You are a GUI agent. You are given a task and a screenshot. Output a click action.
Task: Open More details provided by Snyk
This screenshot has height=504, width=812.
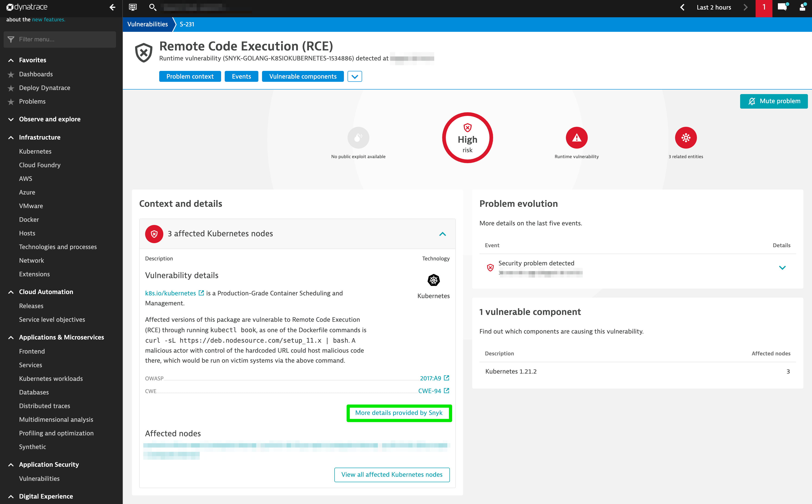point(399,413)
